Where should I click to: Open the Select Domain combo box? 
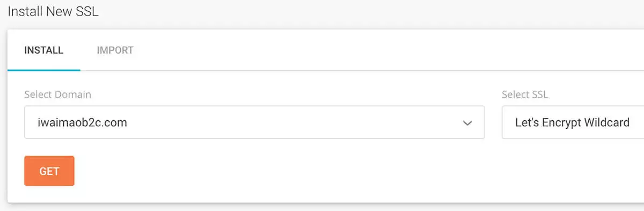[x=254, y=122]
